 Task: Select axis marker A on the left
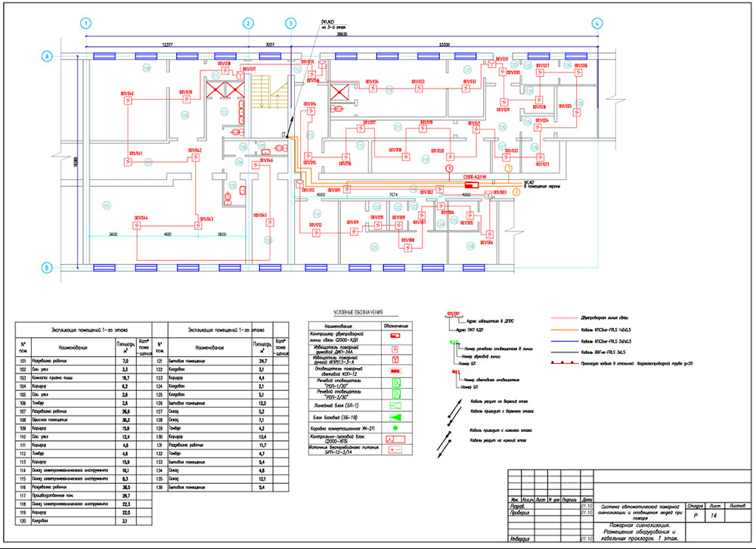[x=47, y=57]
